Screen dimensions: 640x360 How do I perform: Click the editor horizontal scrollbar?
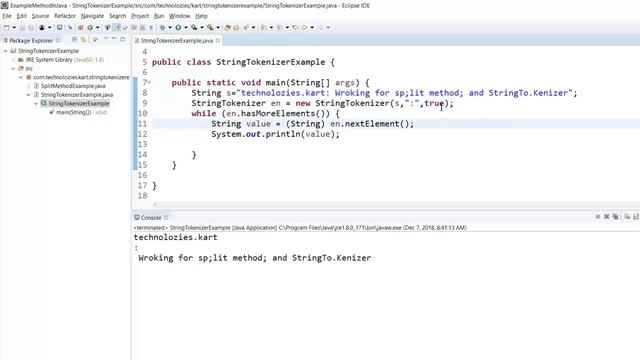coord(396,204)
